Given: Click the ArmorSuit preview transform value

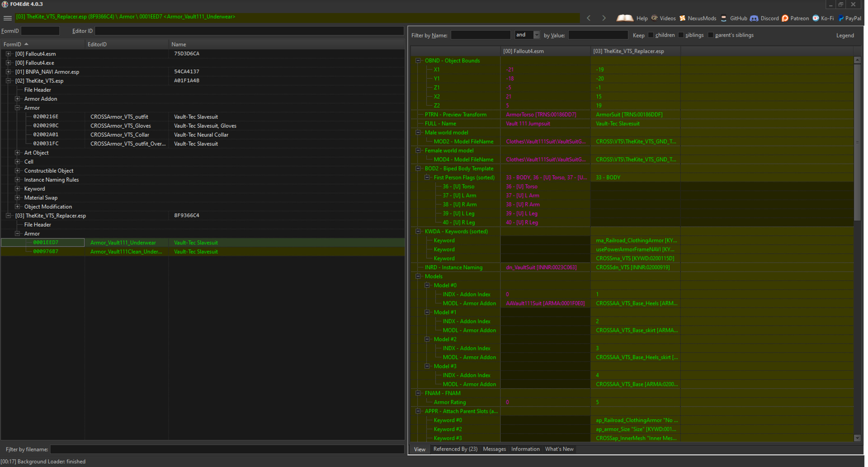Looking at the screenshot, I should coord(629,114).
